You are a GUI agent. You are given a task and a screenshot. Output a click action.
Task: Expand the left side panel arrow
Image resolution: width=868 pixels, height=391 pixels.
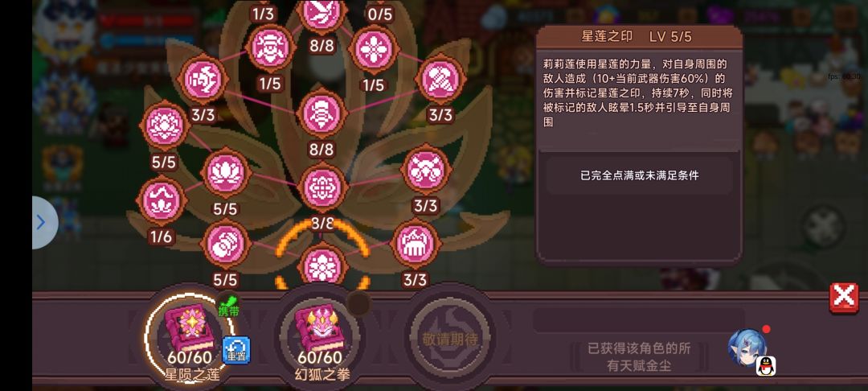(x=43, y=223)
